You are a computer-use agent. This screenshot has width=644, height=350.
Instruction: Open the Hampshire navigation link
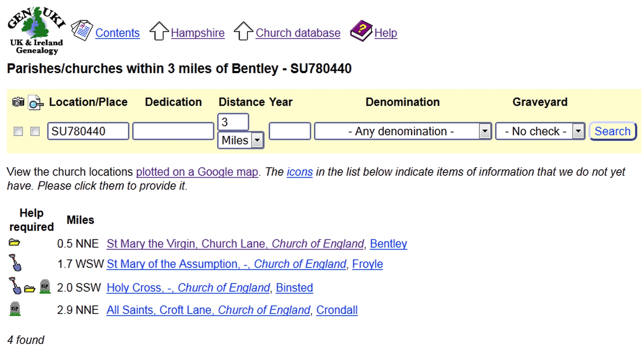[x=198, y=33]
